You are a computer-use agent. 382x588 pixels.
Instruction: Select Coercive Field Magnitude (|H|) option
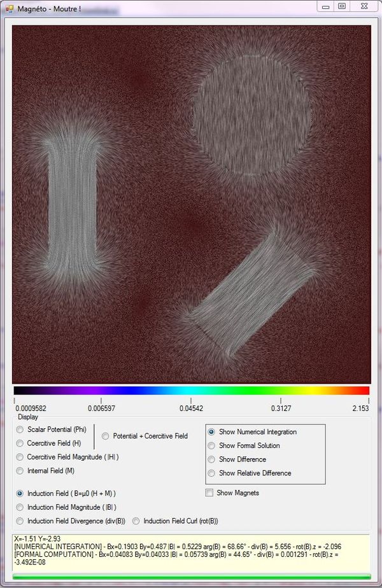pyautogui.click(x=20, y=457)
